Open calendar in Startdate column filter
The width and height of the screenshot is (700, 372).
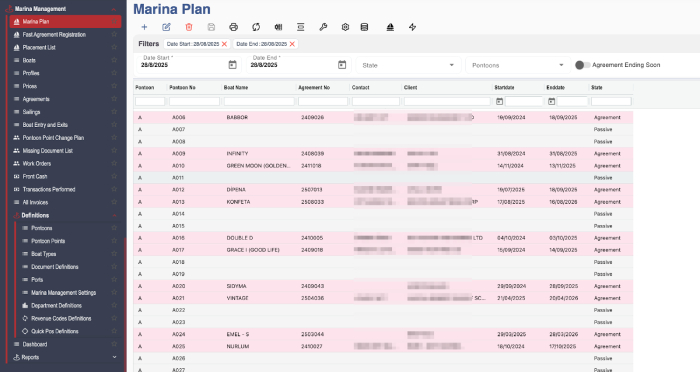coord(500,101)
